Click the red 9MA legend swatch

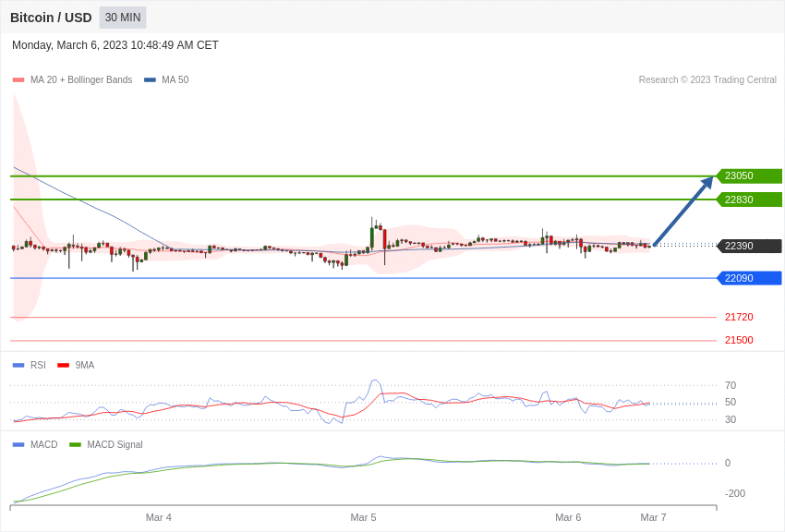coord(63,366)
